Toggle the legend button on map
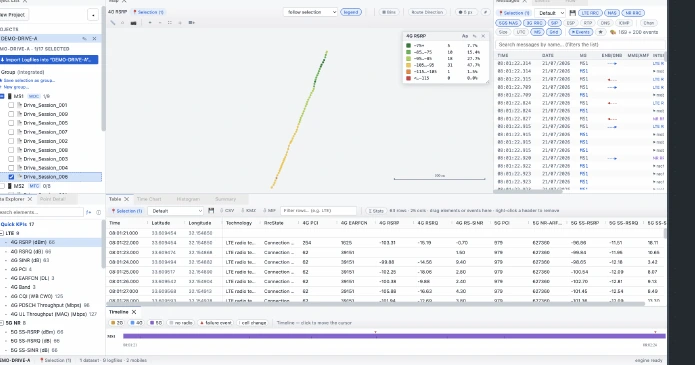 coord(351,12)
